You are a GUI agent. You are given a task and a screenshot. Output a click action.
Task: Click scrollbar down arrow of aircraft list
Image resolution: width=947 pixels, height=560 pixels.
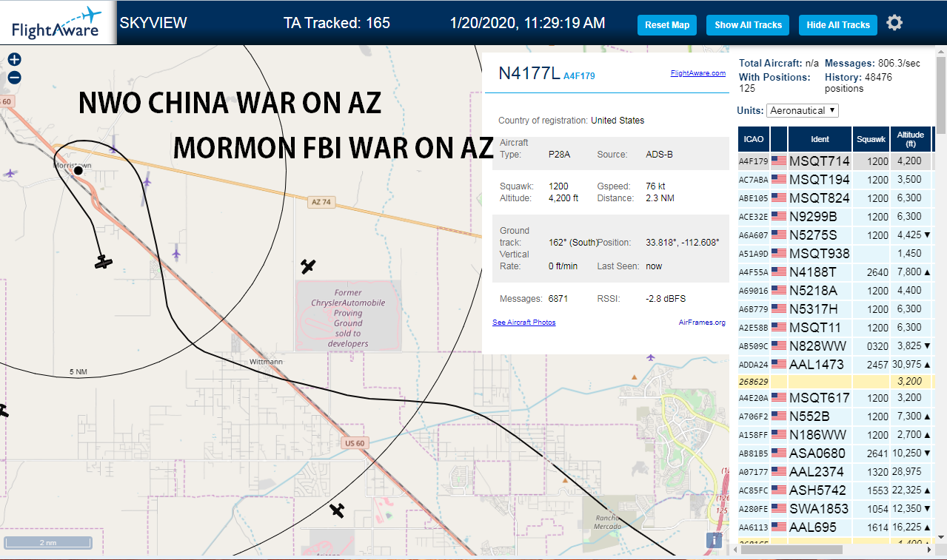(941, 537)
